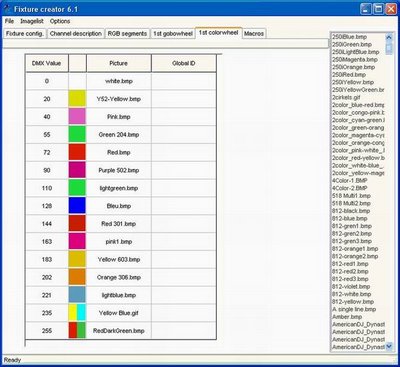Click DMX value 255 cell
The image size is (400, 367).
(x=47, y=331)
